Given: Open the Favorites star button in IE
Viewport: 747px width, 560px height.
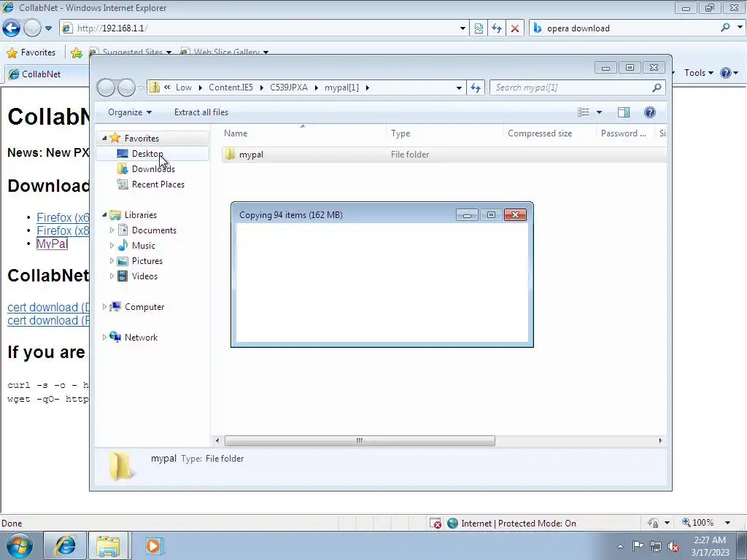Looking at the screenshot, I should (x=31, y=52).
